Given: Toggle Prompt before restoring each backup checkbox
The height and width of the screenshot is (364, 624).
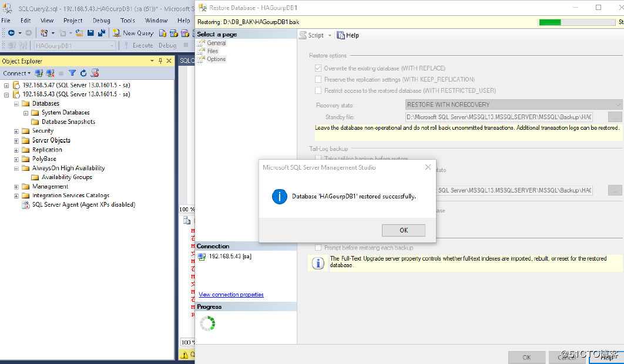Looking at the screenshot, I should [x=318, y=247].
